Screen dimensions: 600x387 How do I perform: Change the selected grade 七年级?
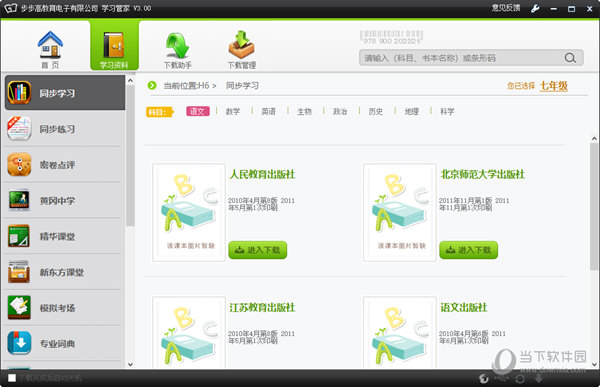[x=553, y=86]
